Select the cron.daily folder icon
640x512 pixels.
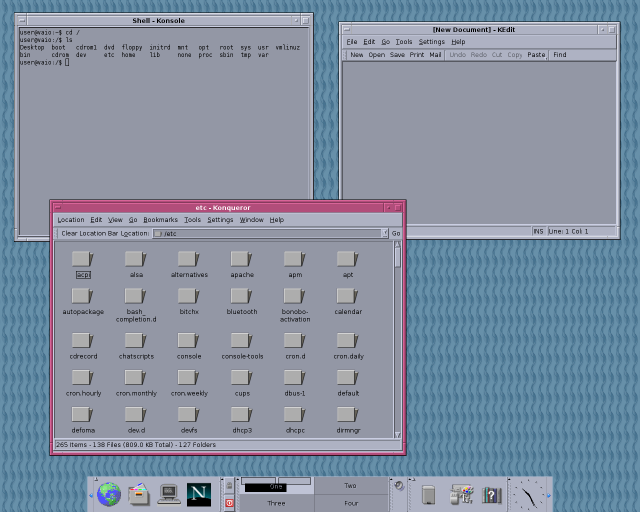(x=348, y=341)
